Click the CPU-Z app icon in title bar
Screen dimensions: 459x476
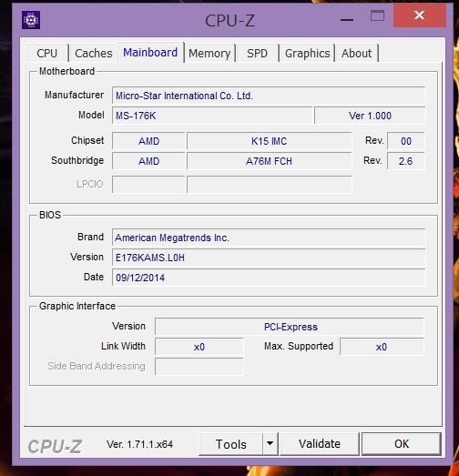(x=31, y=20)
